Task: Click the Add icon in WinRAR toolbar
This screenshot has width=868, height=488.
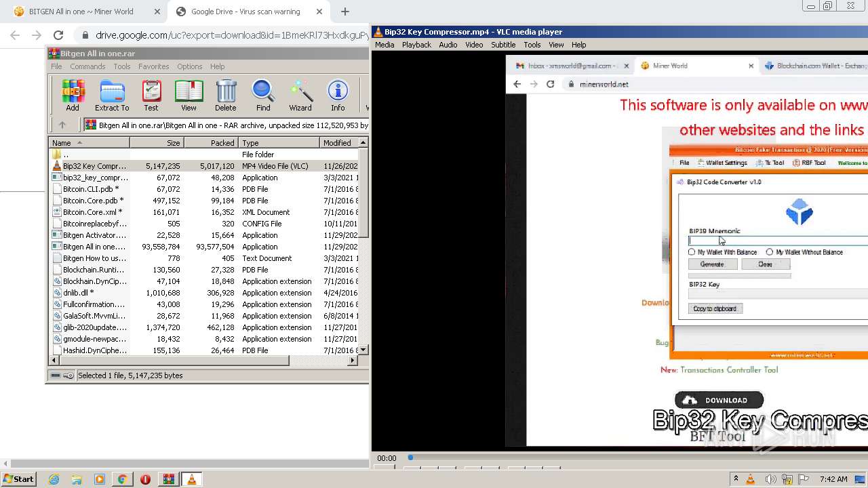Action: coord(73,96)
